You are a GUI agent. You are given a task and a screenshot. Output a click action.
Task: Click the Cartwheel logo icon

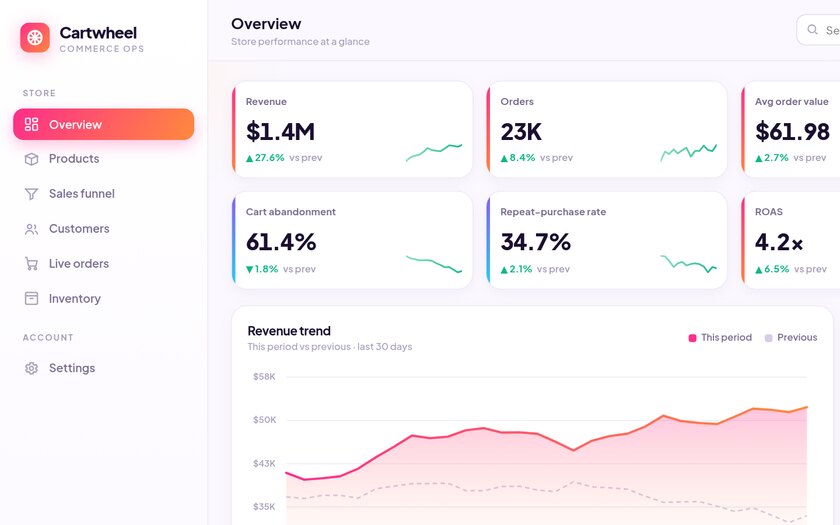click(x=35, y=38)
